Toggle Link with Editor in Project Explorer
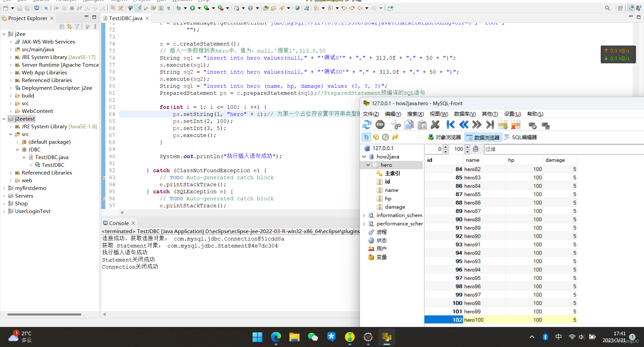This screenshot has height=347, width=644. pos(69,26)
